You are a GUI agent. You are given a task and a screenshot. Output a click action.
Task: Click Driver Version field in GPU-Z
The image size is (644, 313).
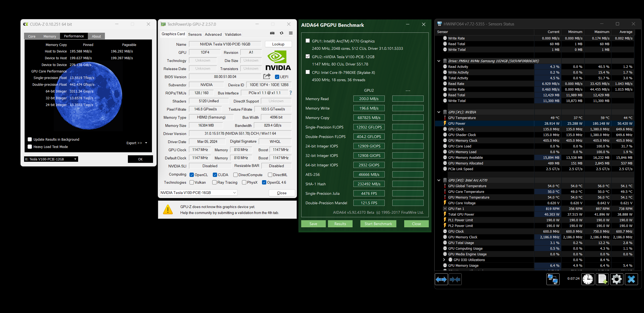point(240,133)
